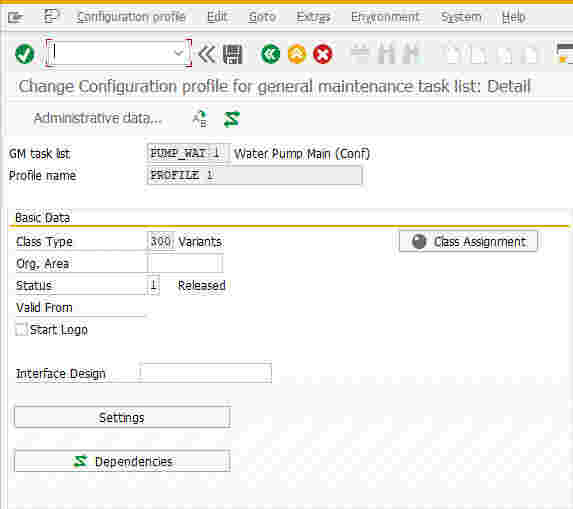The image size is (573, 509).
Task: Click the red Cancel icon
Action: [x=323, y=54]
